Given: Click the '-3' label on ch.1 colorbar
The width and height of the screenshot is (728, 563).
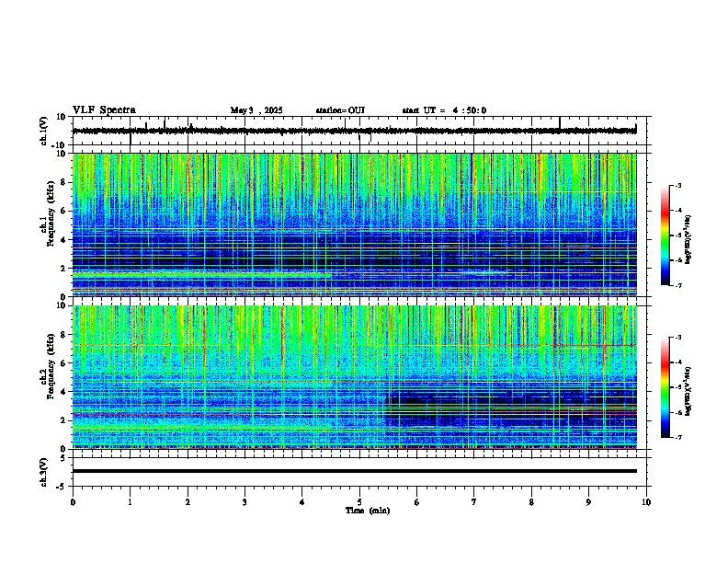Looking at the screenshot, I should tap(678, 186).
